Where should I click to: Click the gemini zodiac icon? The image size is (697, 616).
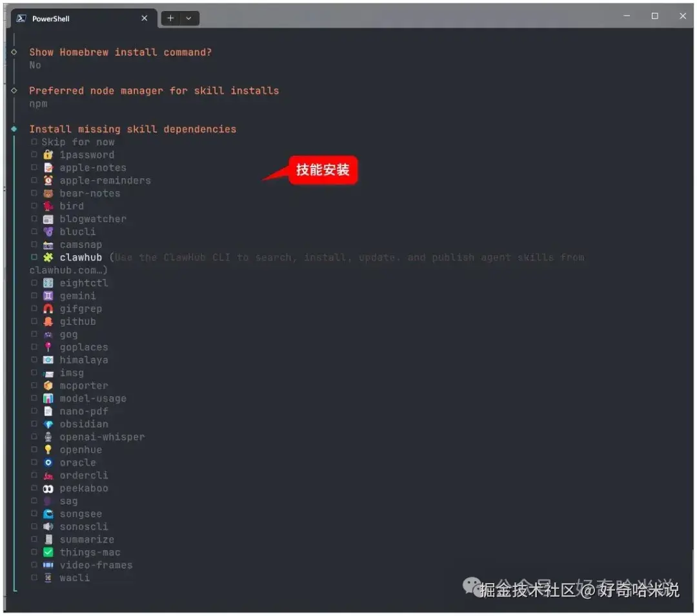click(48, 296)
